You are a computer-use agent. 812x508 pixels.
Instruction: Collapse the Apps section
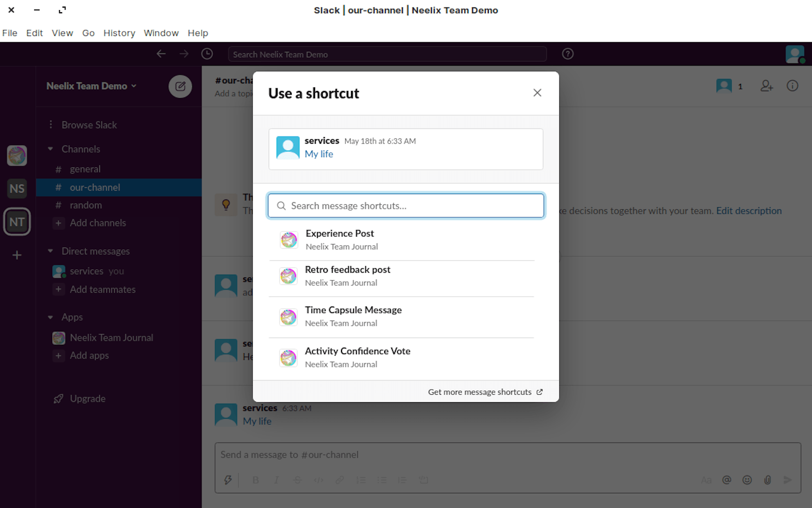click(50, 317)
